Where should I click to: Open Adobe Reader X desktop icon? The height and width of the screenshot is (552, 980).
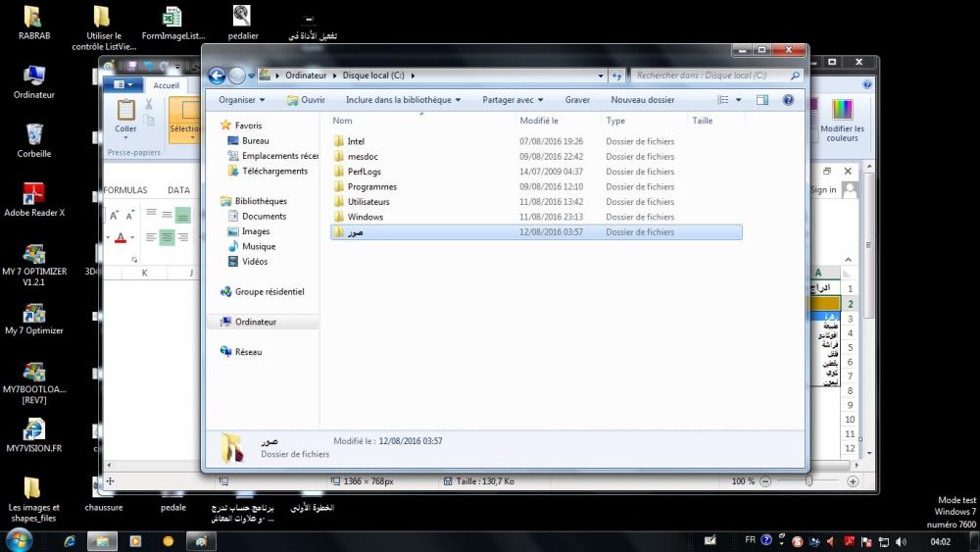point(34,200)
